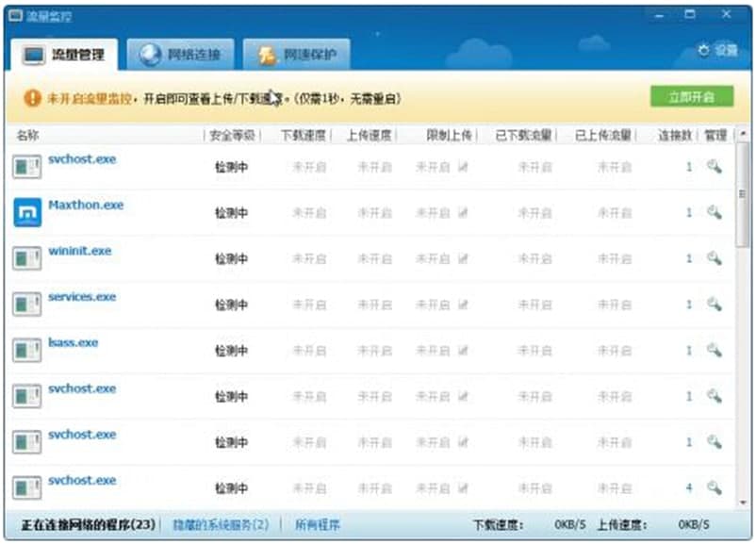This screenshot has width=756, height=544.
Task: Sort by 名称 column header
Action: click(27, 136)
